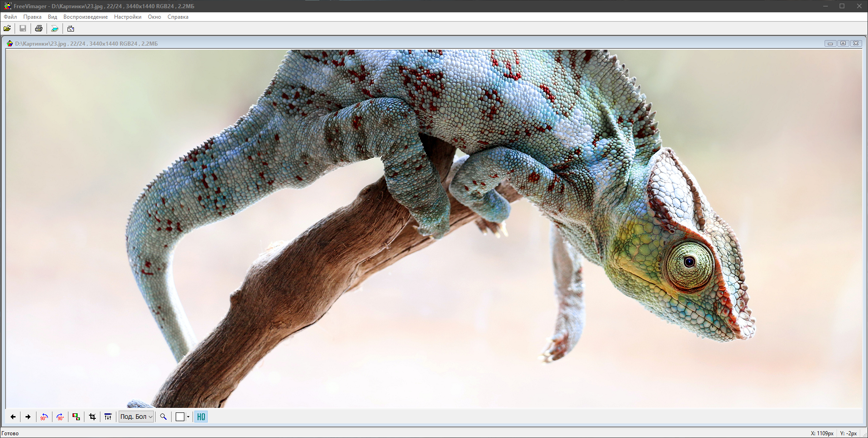This screenshot has width=868, height=438.
Task: Open the Настройки menu
Action: click(127, 17)
